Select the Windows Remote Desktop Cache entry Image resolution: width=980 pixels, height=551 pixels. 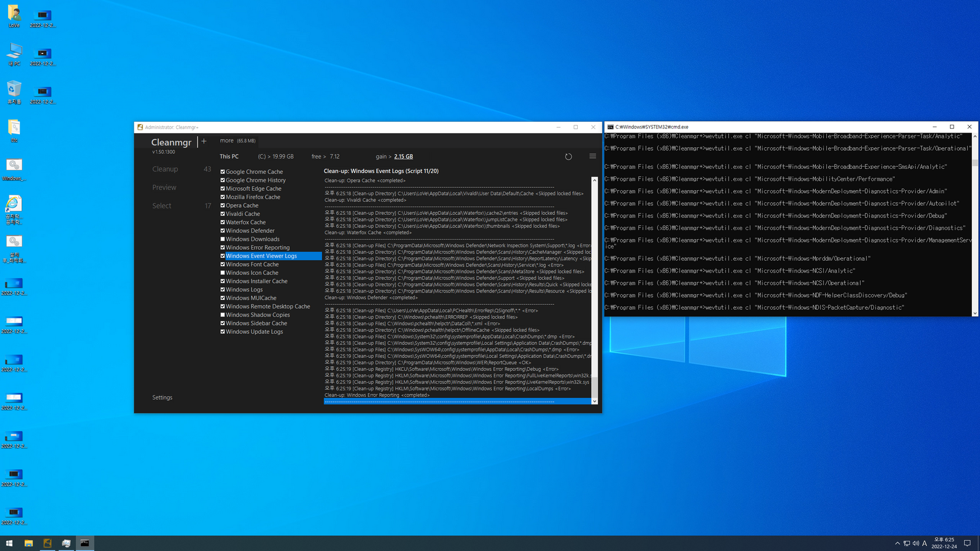[x=268, y=306]
